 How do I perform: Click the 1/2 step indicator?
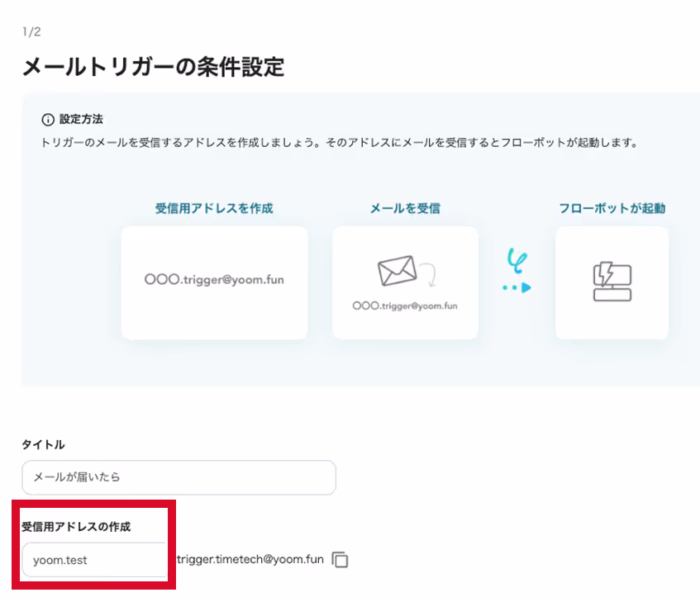(31, 31)
